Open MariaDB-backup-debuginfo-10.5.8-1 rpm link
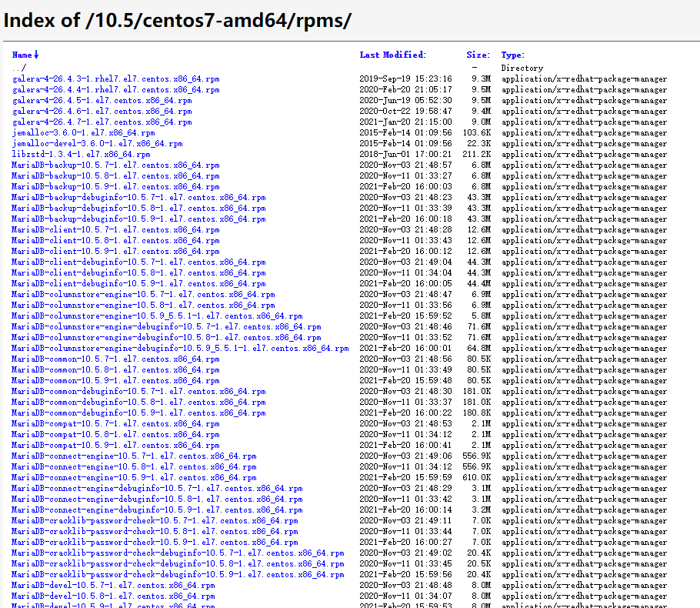 pos(138,208)
